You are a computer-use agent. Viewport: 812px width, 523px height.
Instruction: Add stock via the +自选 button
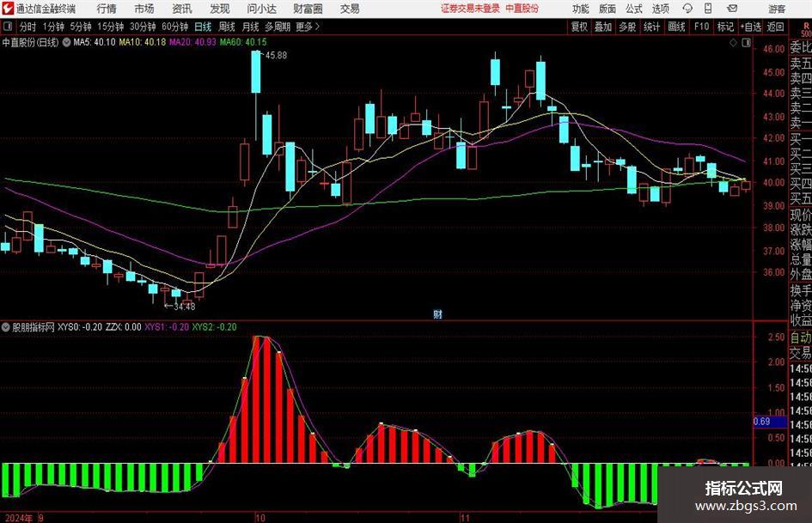(750, 27)
